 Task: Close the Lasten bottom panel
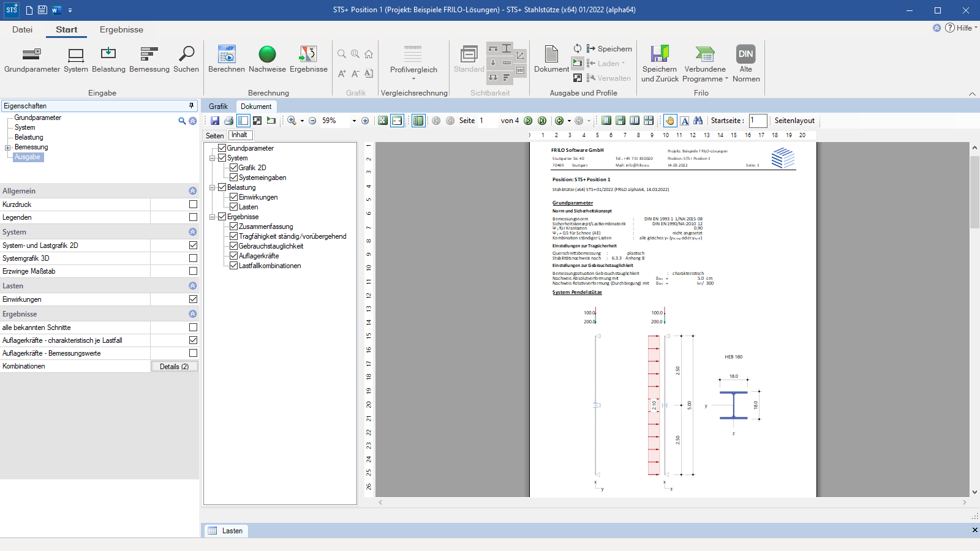(974, 530)
